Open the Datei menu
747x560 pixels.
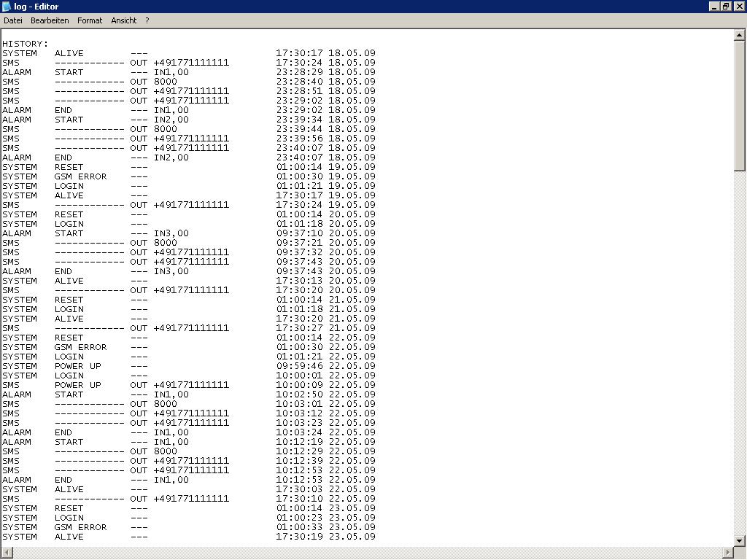(13, 20)
